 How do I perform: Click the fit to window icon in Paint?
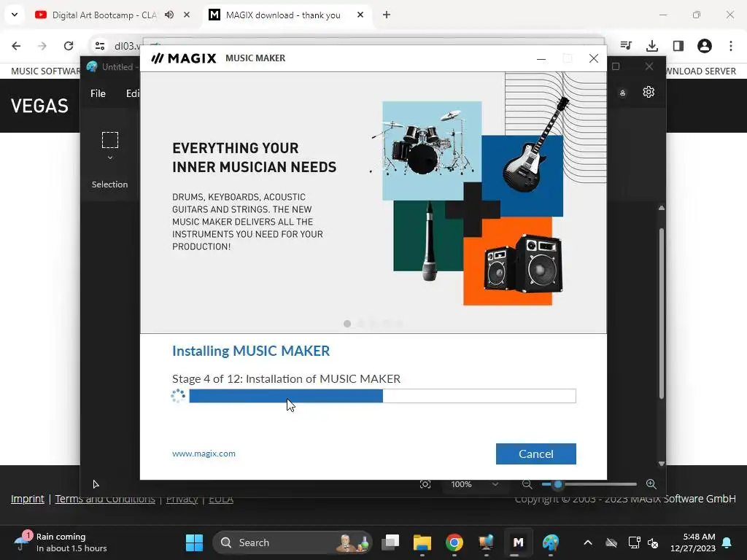(425, 484)
